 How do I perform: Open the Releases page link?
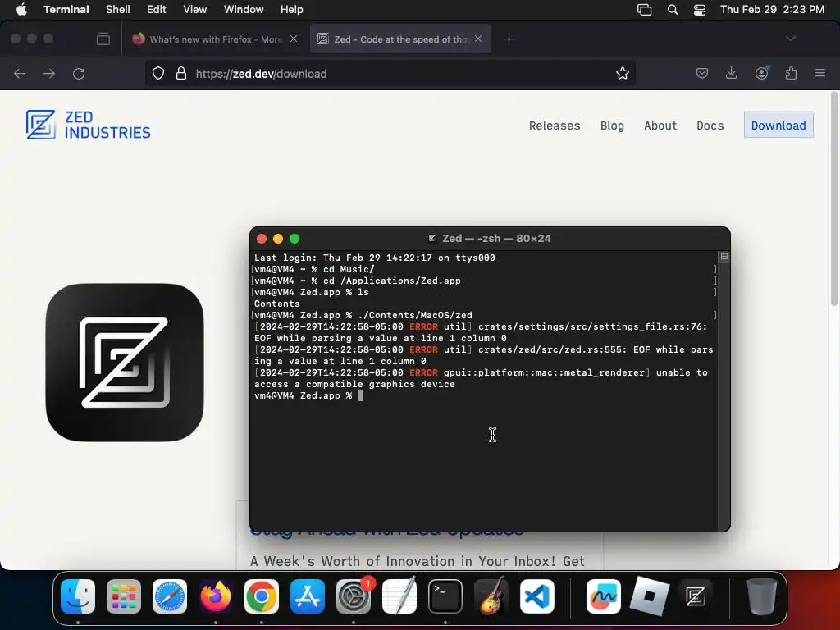(x=555, y=126)
